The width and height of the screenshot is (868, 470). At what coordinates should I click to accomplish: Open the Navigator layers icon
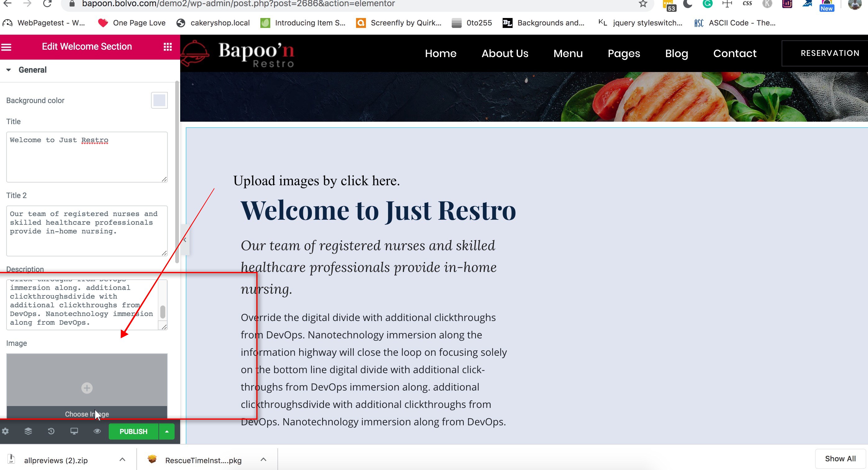(x=28, y=431)
